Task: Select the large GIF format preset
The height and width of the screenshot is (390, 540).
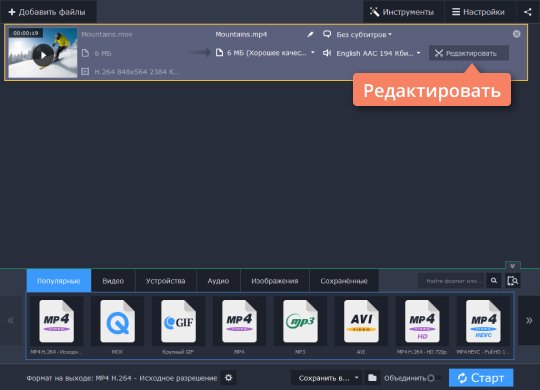Action: tap(178, 326)
